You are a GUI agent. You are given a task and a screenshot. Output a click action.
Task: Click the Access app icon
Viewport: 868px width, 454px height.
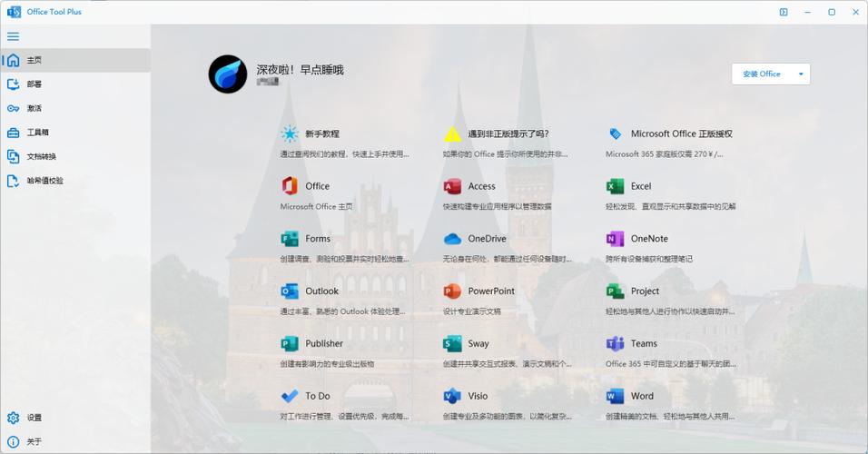tap(452, 186)
